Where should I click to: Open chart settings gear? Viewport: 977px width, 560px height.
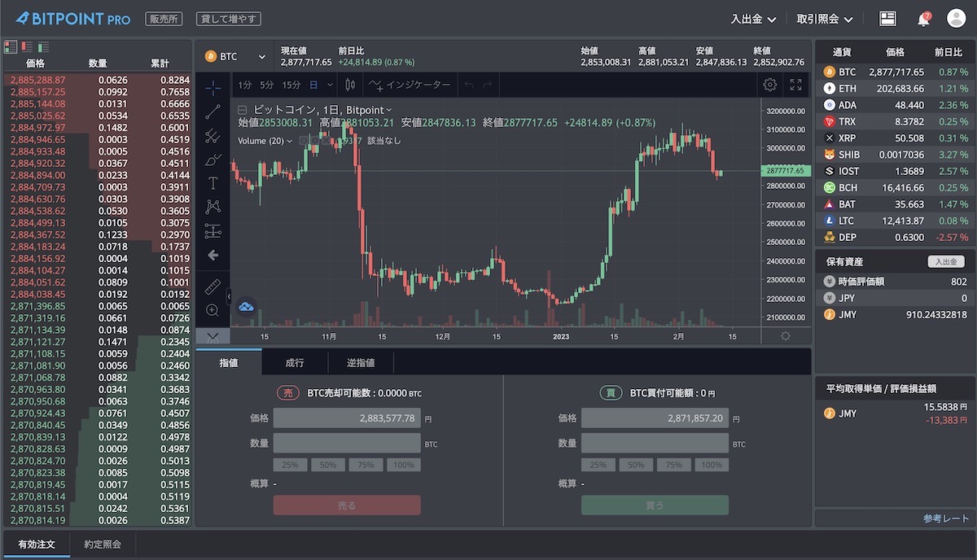pos(769,85)
